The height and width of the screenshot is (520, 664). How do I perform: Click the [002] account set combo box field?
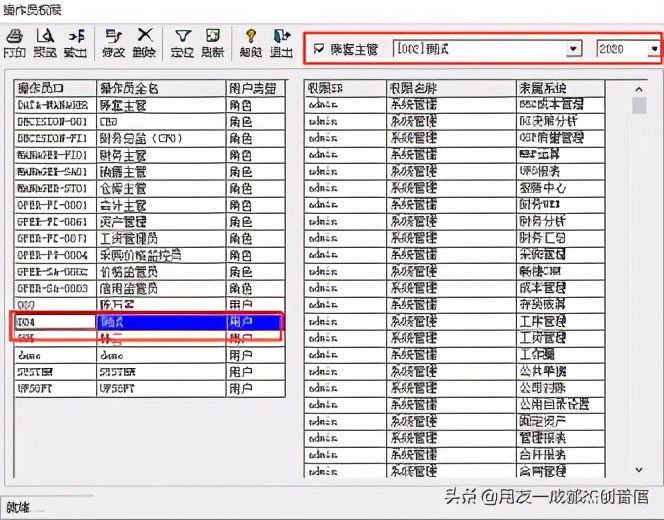click(487, 49)
